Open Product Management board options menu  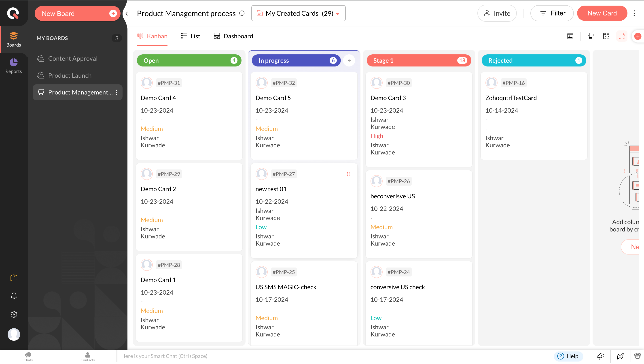117,92
